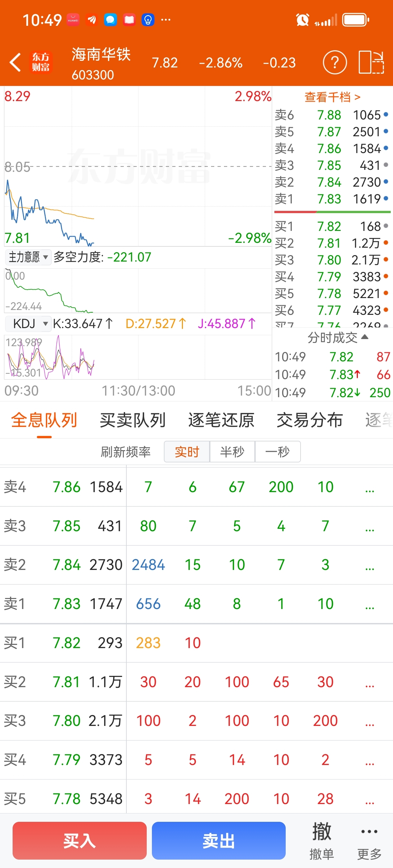Select 实时 refresh frequency
Image resolution: width=393 pixels, height=868 pixels.
coord(187,451)
